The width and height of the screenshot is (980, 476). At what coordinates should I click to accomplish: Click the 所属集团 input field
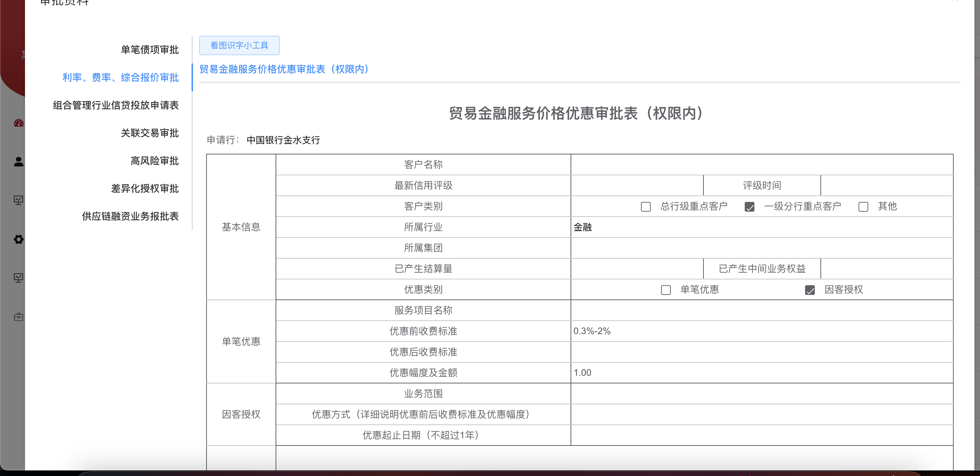(x=762, y=248)
